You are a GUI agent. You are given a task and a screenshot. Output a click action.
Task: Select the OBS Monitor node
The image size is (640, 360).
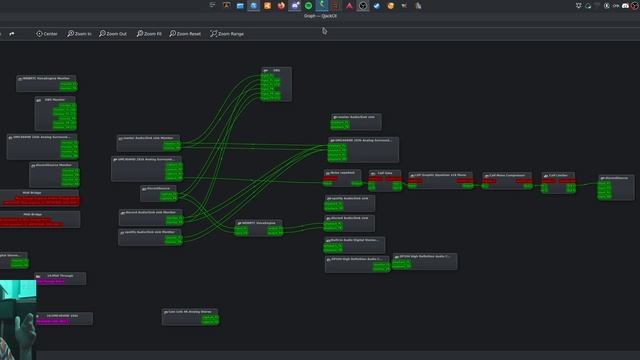click(x=56, y=113)
